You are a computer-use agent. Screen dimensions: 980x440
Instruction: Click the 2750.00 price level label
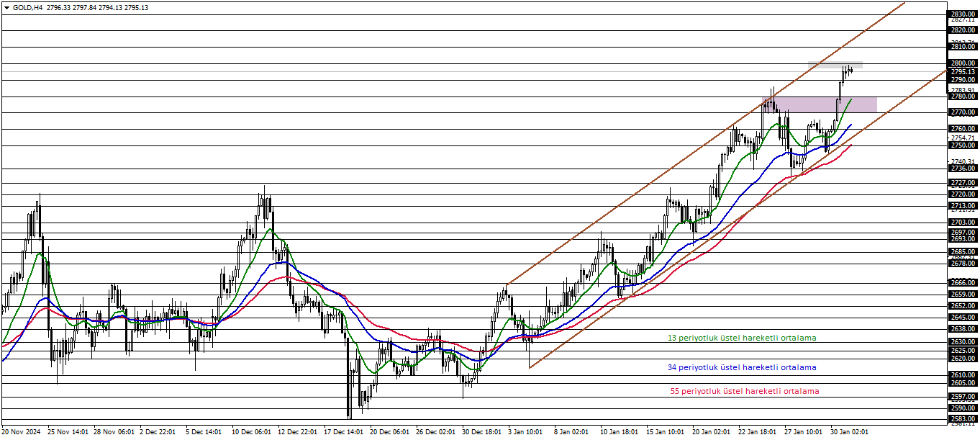point(963,145)
